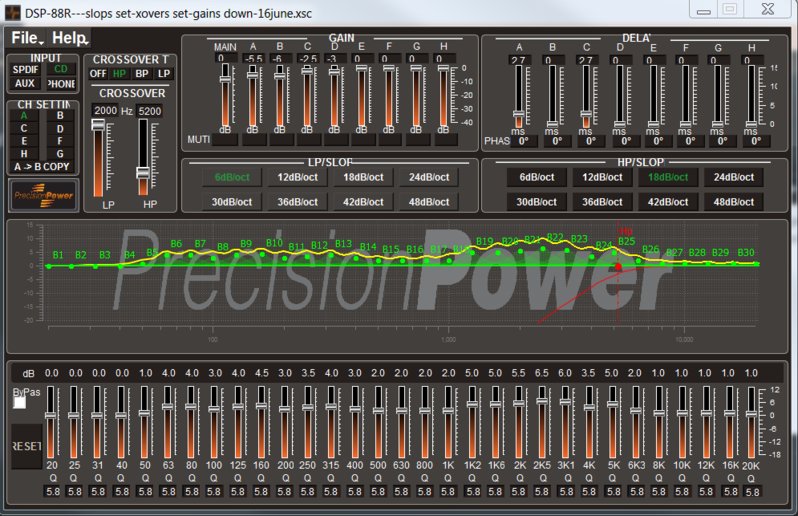Click the channel A gain slider
Screen dimensions: 798x516
pyautogui.click(x=252, y=96)
